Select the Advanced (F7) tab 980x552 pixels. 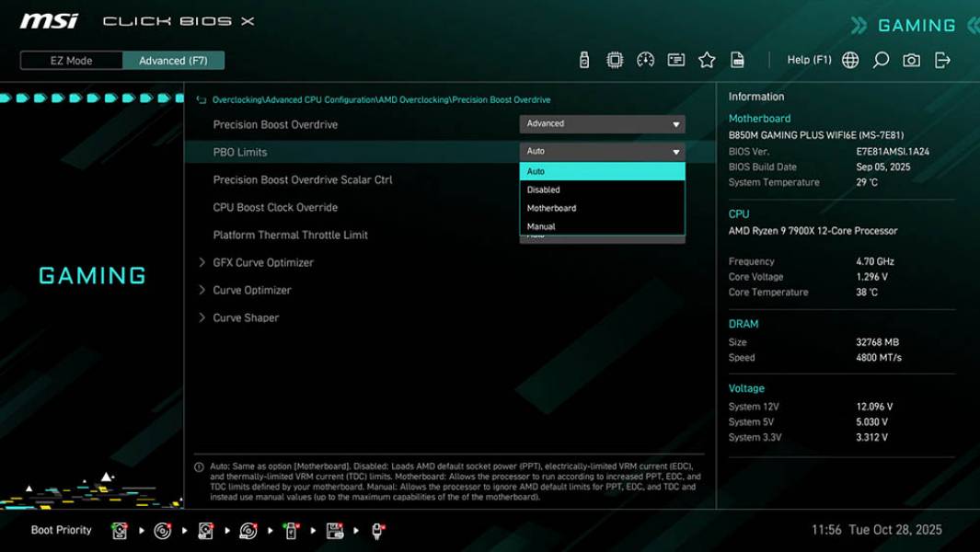point(174,60)
